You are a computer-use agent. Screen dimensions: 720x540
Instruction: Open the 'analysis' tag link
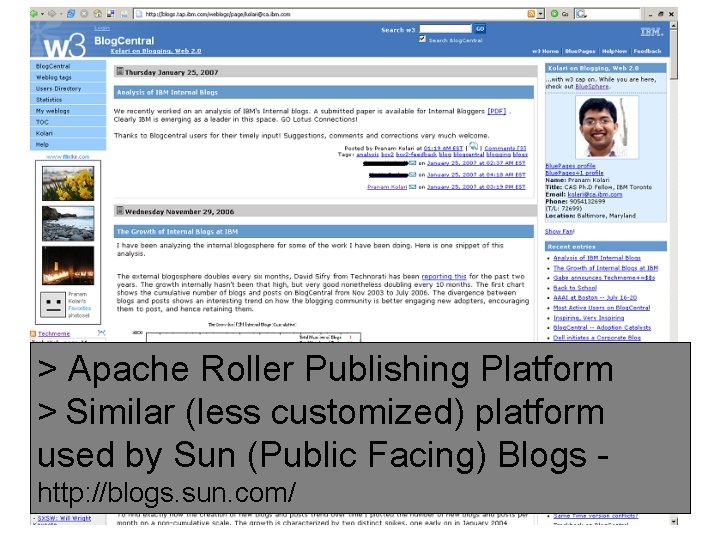(367, 155)
